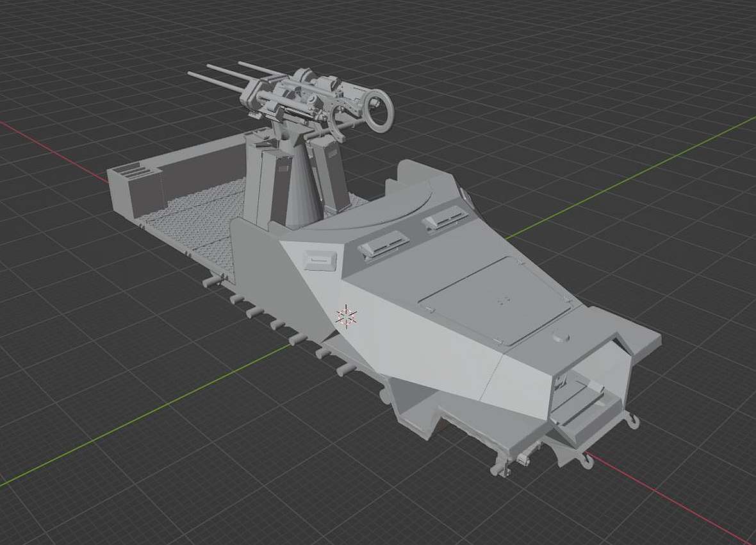
Task: Select the right front vision flap
Action: click(444, 217)
